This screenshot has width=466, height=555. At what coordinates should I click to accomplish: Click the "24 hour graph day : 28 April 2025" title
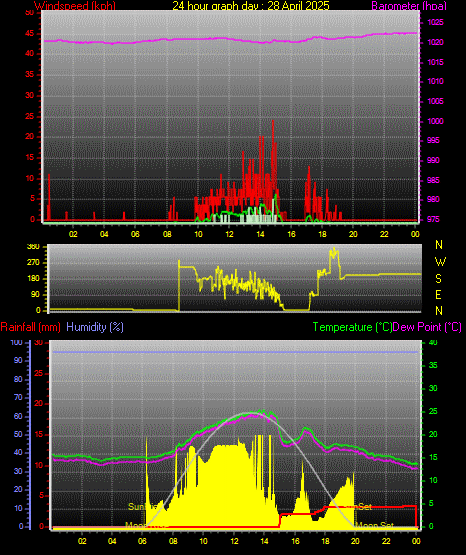251,5
